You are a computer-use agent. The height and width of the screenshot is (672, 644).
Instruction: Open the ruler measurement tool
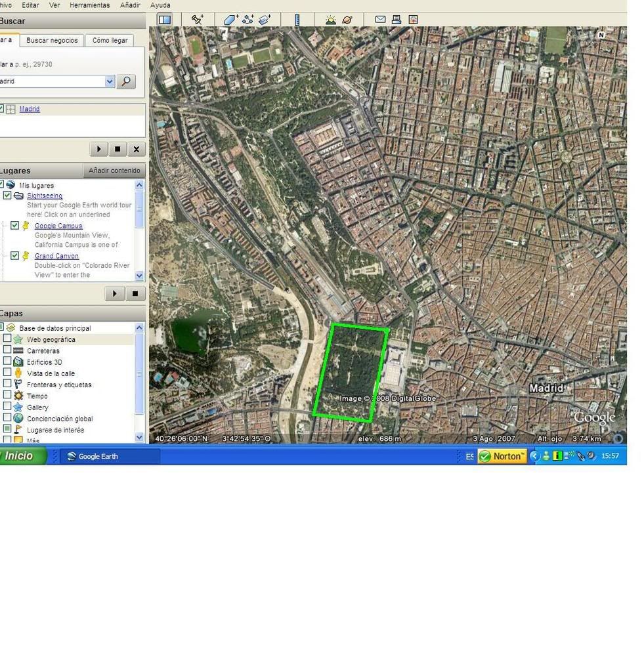297,20
